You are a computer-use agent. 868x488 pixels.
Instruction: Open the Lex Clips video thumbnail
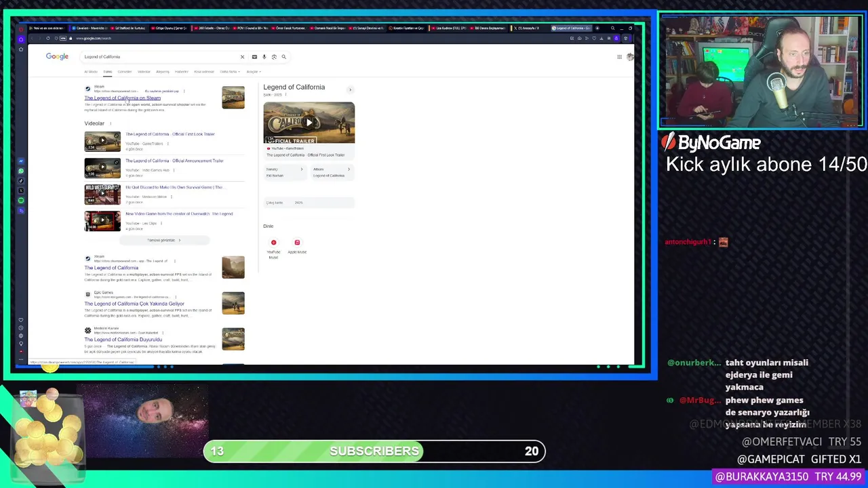pos(102,221)
